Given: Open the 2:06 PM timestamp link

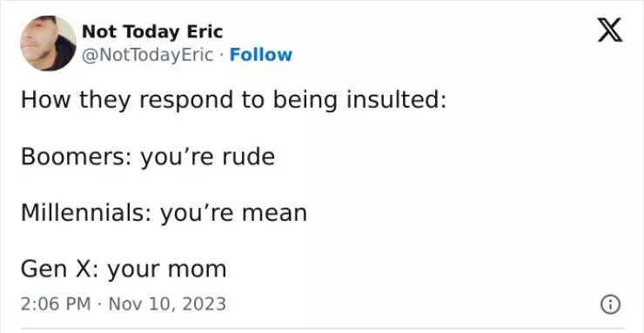Looking at the screenshot, I should pos(56,304).
